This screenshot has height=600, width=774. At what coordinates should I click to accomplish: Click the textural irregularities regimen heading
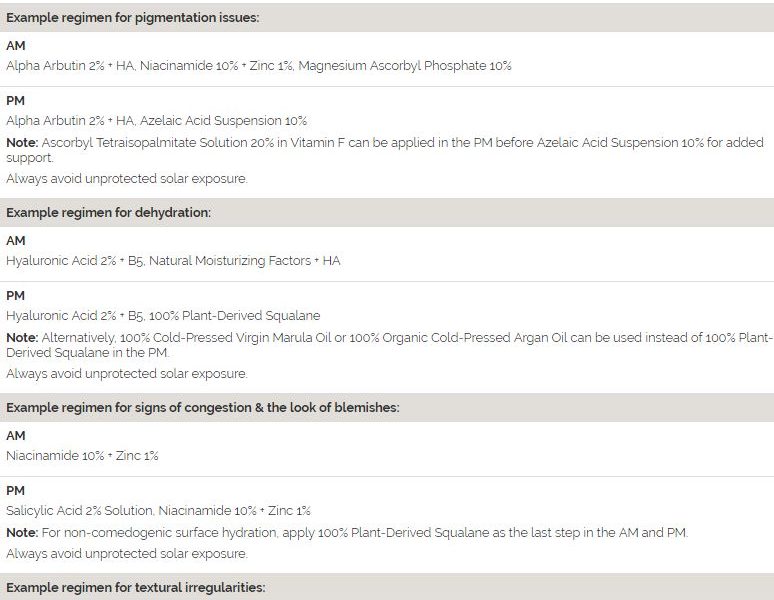(x=136, y=587)
